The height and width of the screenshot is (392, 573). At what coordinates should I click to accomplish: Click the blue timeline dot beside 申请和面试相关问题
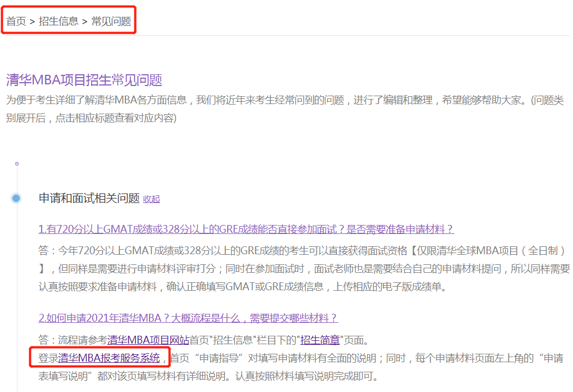(x=16, y=198)
